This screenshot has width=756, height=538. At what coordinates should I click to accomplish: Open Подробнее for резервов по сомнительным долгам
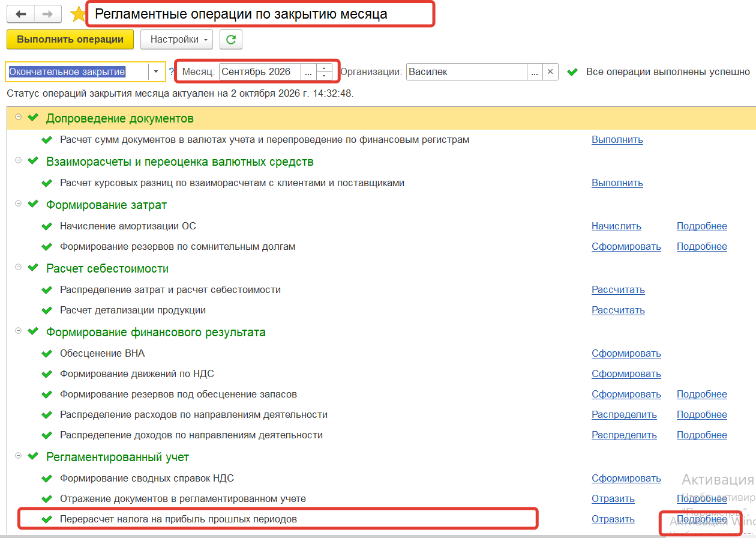701,246
